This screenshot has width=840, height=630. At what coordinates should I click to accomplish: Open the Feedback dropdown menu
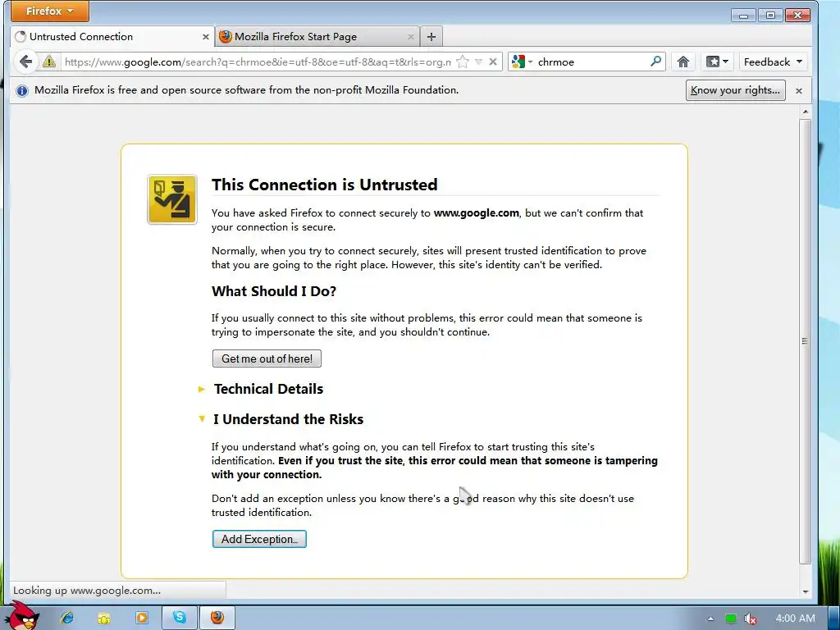coord(773,62)
